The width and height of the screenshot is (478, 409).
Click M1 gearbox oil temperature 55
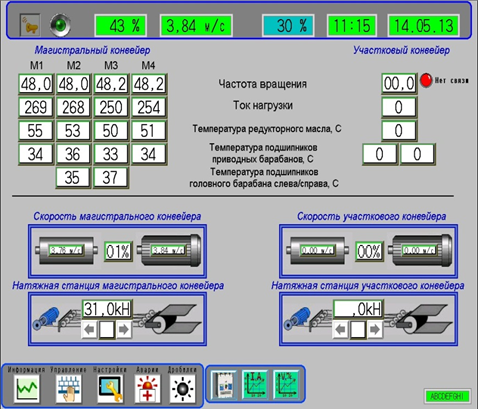(36, 131)
